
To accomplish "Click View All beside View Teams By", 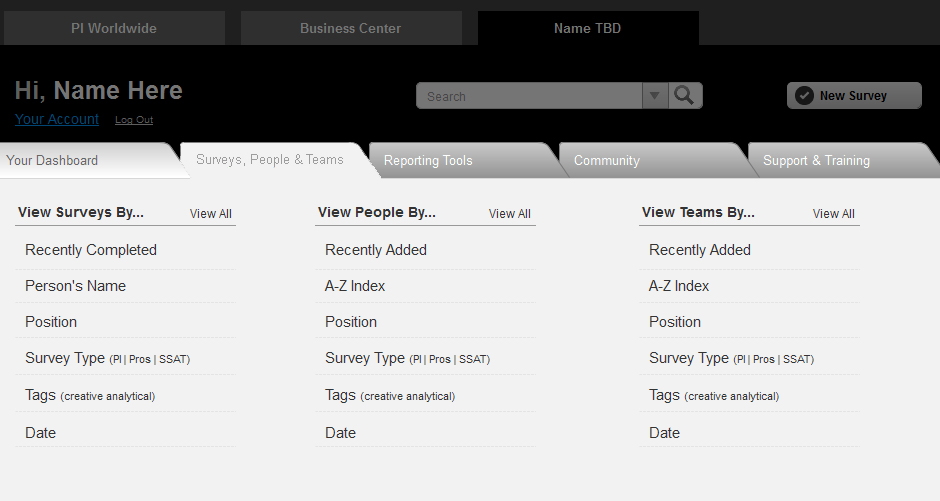I will [x=833, y=213].
